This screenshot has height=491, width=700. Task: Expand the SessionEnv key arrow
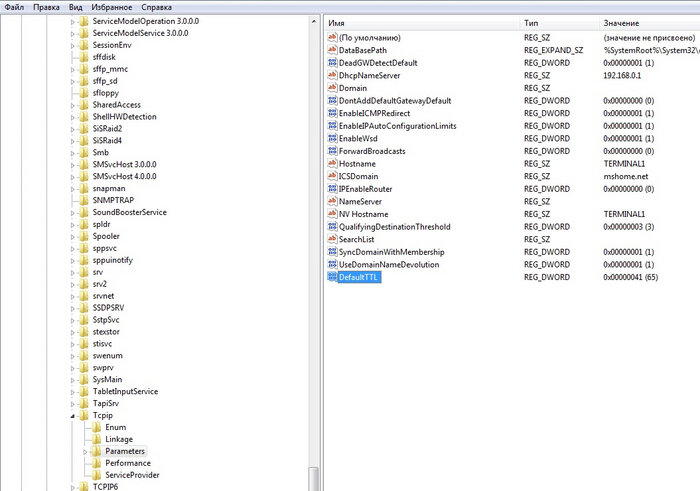click(72, 45)
